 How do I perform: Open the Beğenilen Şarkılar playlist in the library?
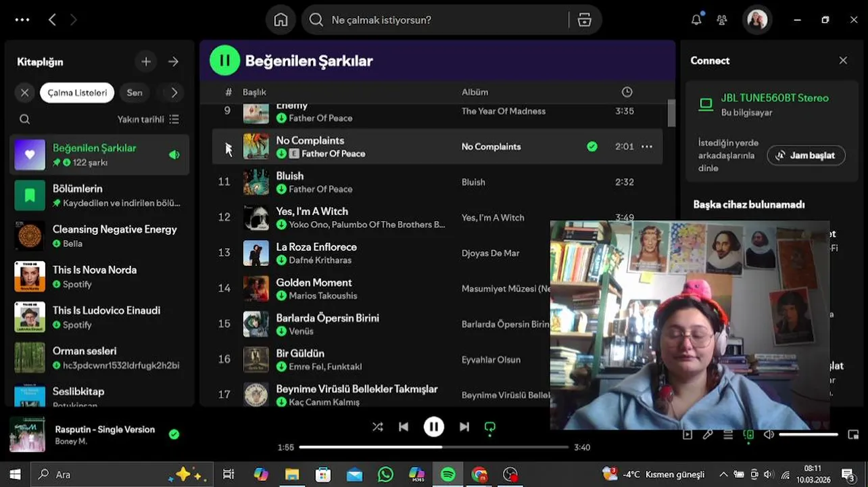[x=100, y=154]
